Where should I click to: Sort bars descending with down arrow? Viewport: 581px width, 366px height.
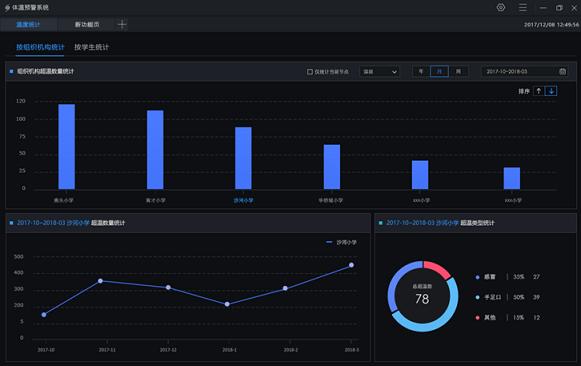click(x=551, y=91)
